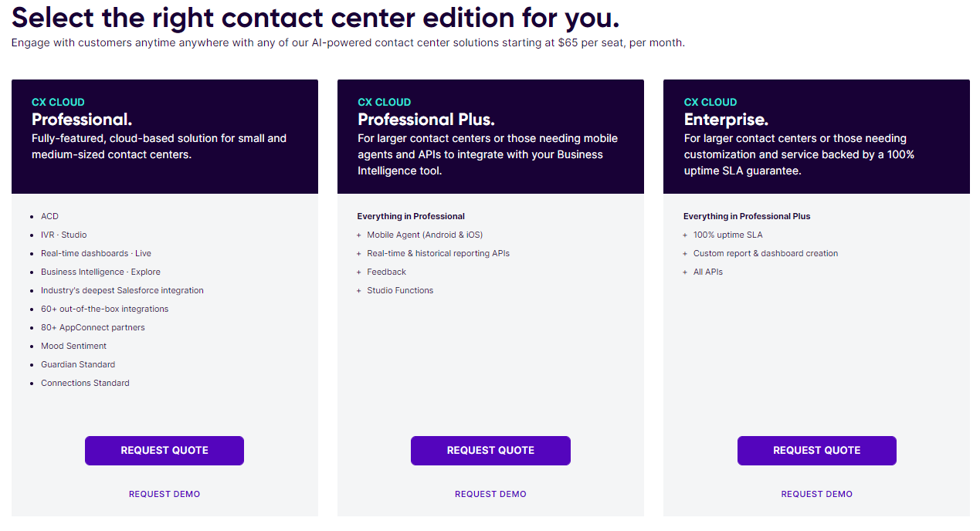Open Request Demo under the Professional card
The image size is (980, 531).
pyautogui.click(x=164, y=494)
